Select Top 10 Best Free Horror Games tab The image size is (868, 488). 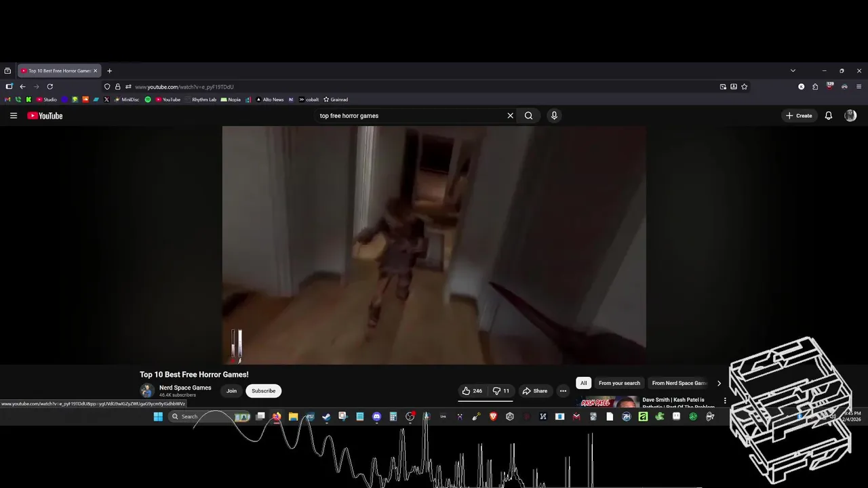coord(59,70)
